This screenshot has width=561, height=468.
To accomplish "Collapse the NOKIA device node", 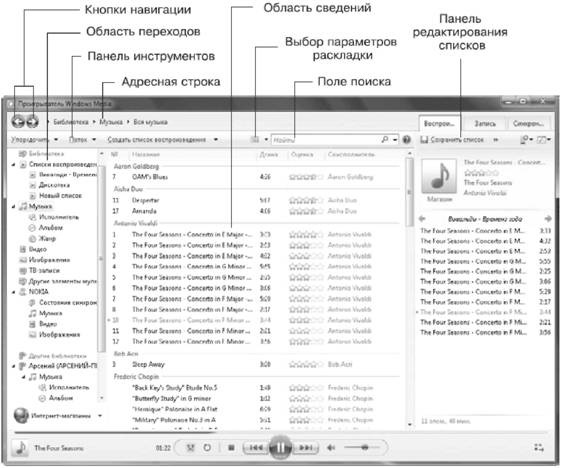I will [13, 292].
